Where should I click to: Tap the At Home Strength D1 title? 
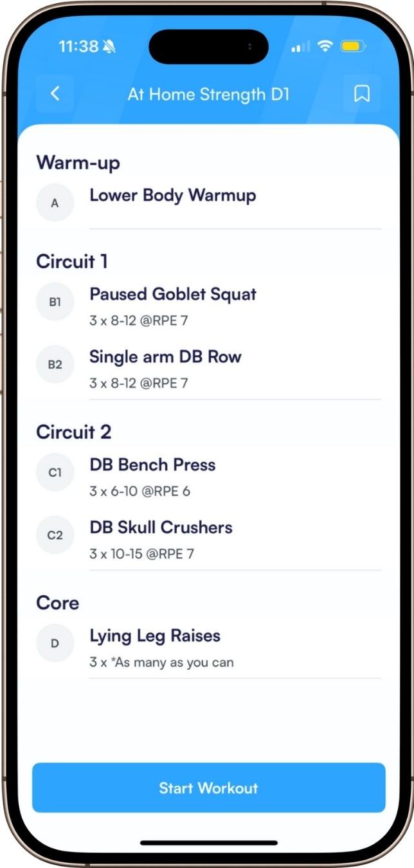[x=208, y=94]
